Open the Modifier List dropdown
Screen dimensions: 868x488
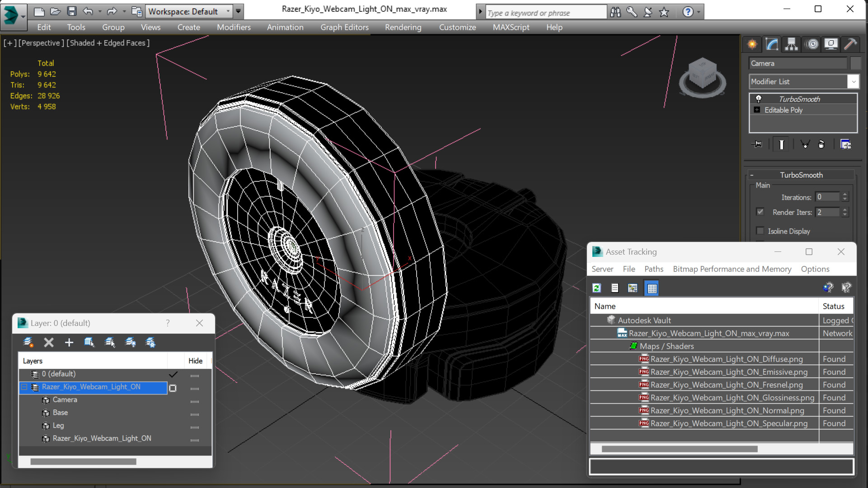[x=803, y=82]
